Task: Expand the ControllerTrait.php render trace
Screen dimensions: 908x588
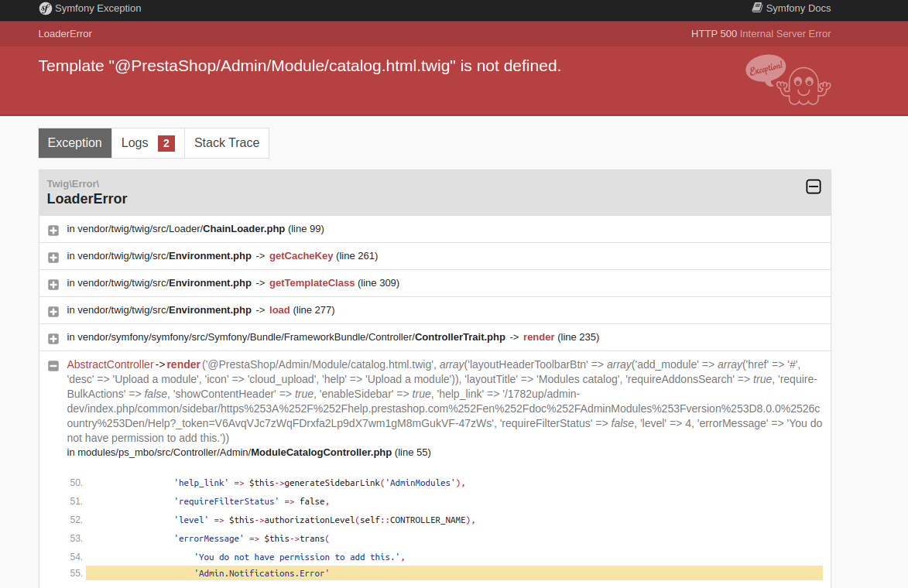Action: coord(53,339)
